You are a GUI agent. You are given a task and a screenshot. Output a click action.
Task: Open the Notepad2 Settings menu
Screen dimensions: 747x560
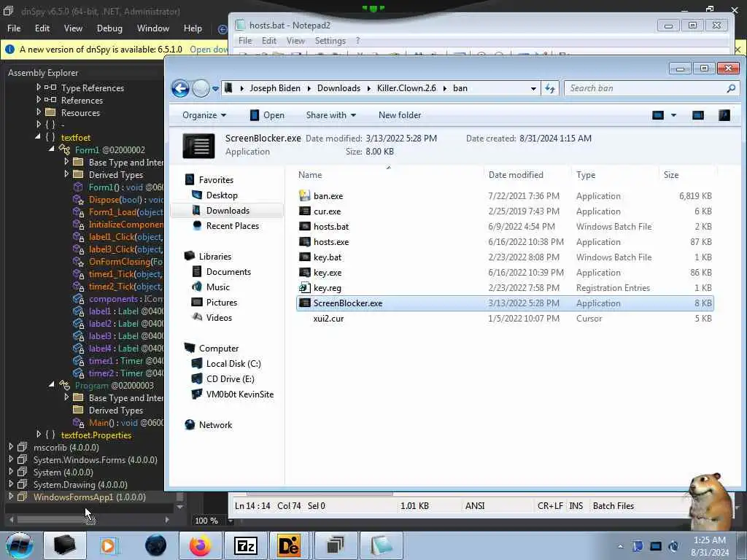point(330,41)
